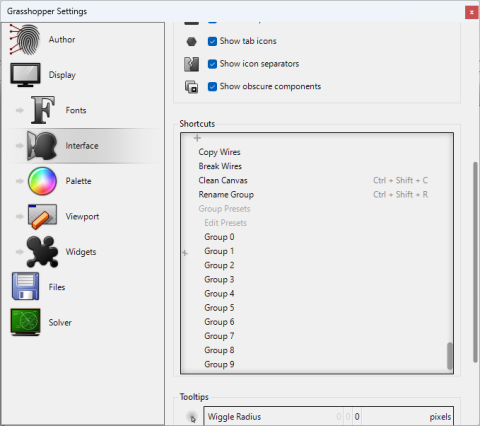Click the arrow next to Fonts
The image size is (480, 426).
point(20,110)
